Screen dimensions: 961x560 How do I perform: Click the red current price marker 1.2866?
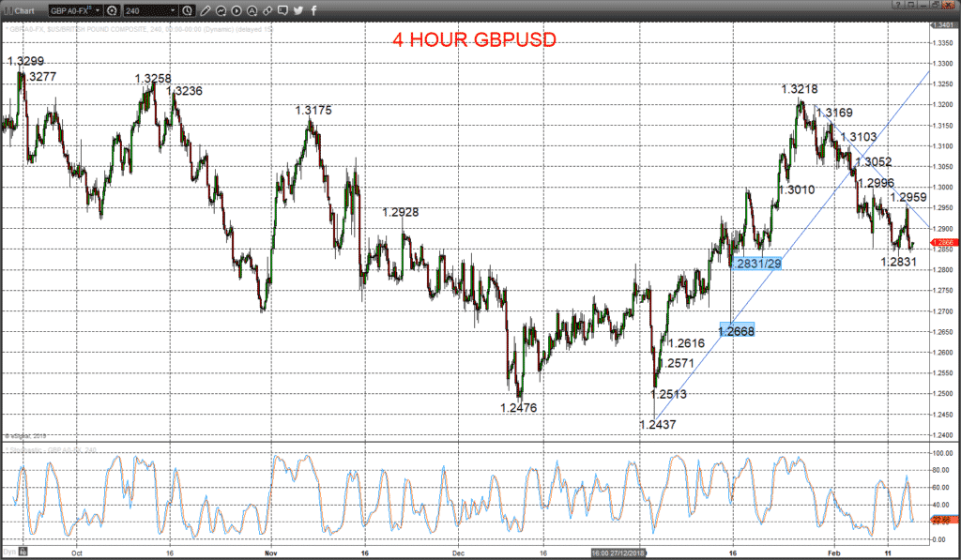point(942,243)
